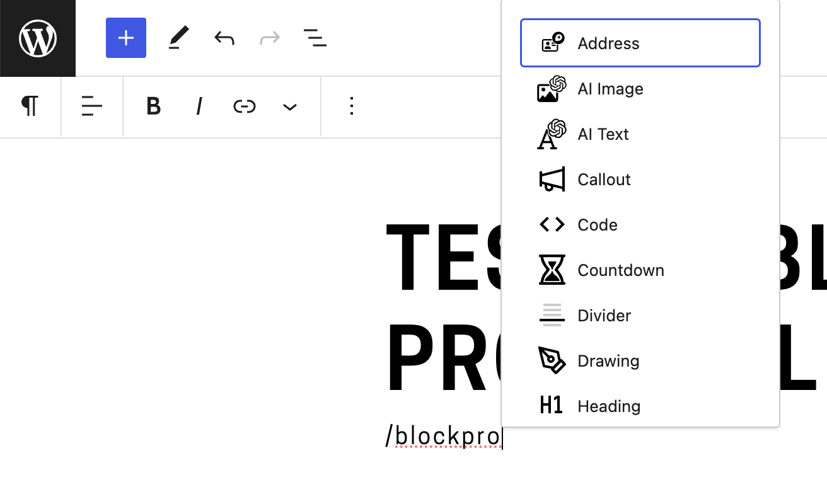Toggle the link button in the toolbar
Screen dimensions: 827x504
click(x=245, y=106)
